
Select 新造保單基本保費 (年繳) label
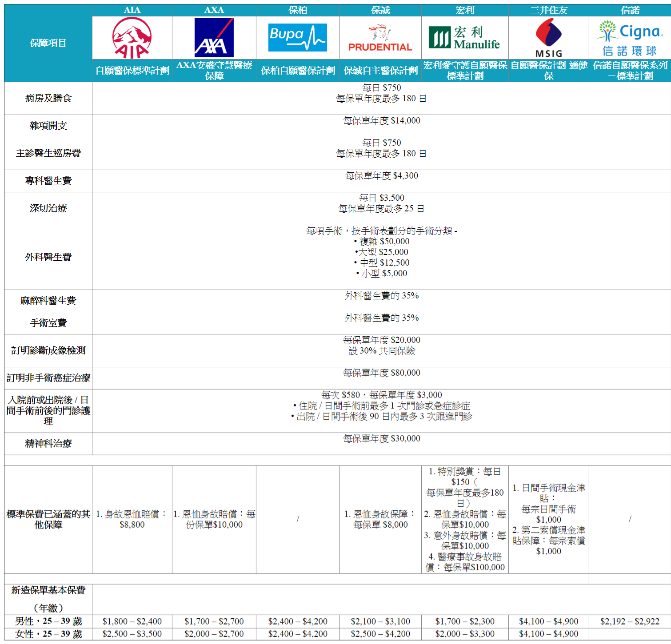[48, 599]
